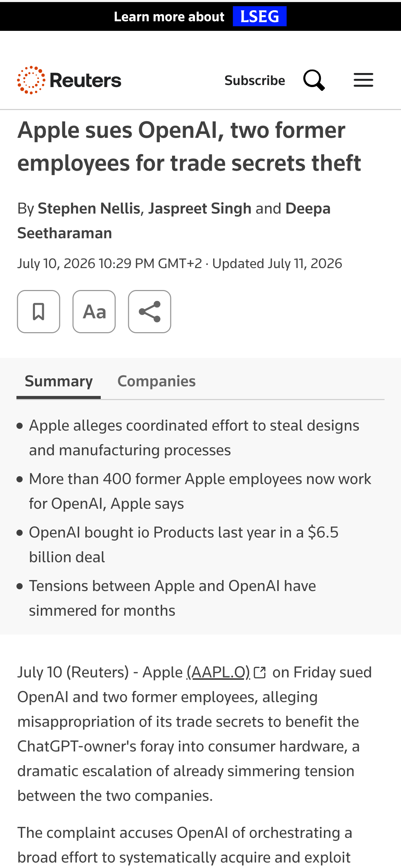Viewport: 401px width, 868px height.
Task: Open author Jaspreet Singh profile
Action: (200, 208)
